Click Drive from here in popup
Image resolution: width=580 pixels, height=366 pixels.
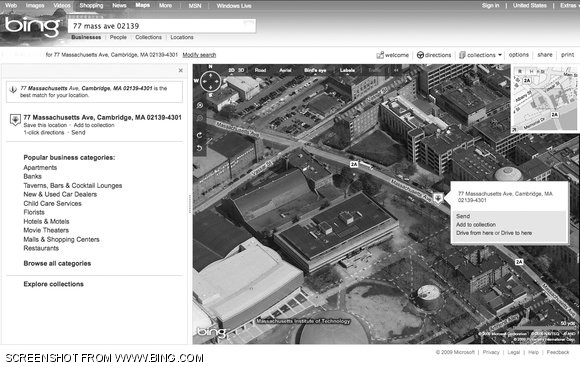point(475,233)
